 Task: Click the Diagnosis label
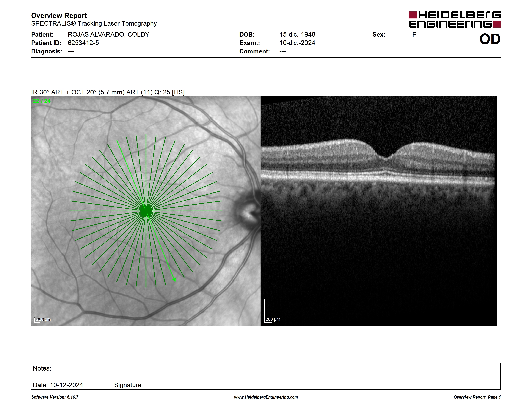[x=47, y=51]
